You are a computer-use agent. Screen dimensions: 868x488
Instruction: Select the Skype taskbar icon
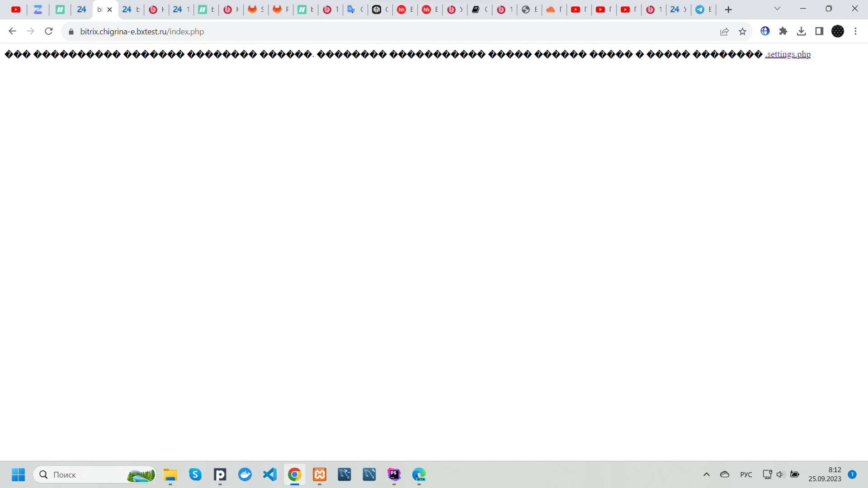point(195,474)
